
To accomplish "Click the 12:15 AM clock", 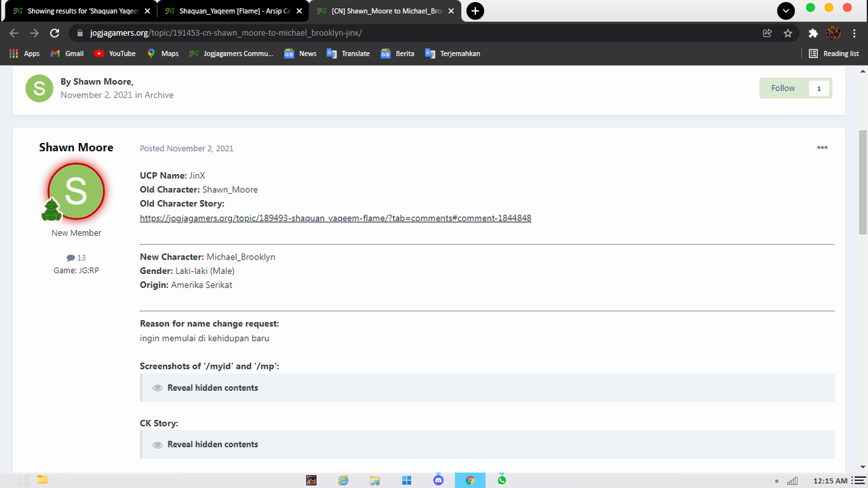I will coord(830,481).
